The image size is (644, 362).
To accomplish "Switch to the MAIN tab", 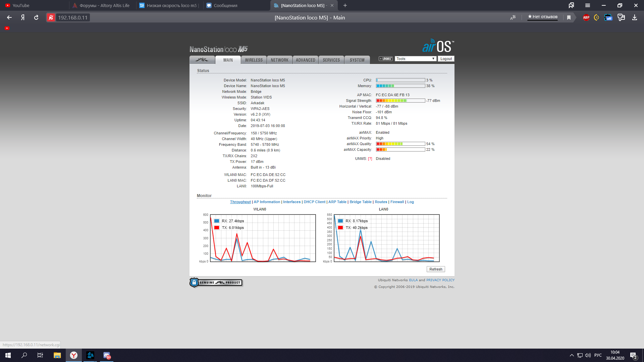I will [x=228, y=60].
